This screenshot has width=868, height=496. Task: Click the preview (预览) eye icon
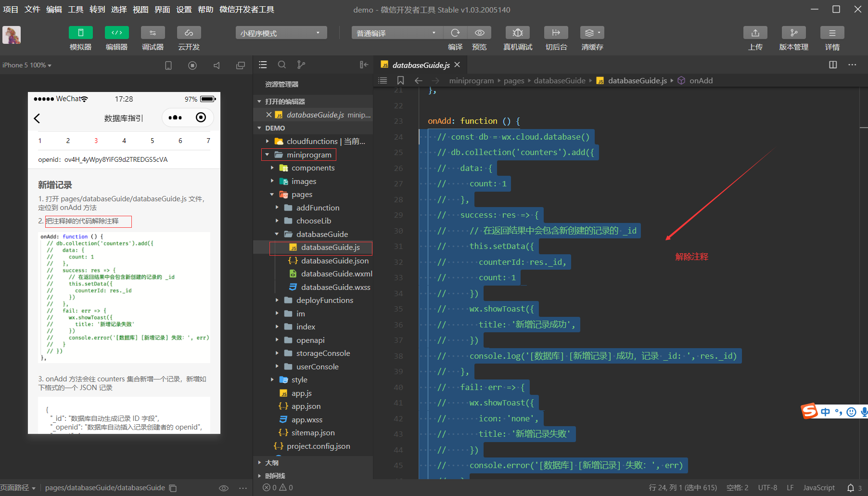point(480,33)
